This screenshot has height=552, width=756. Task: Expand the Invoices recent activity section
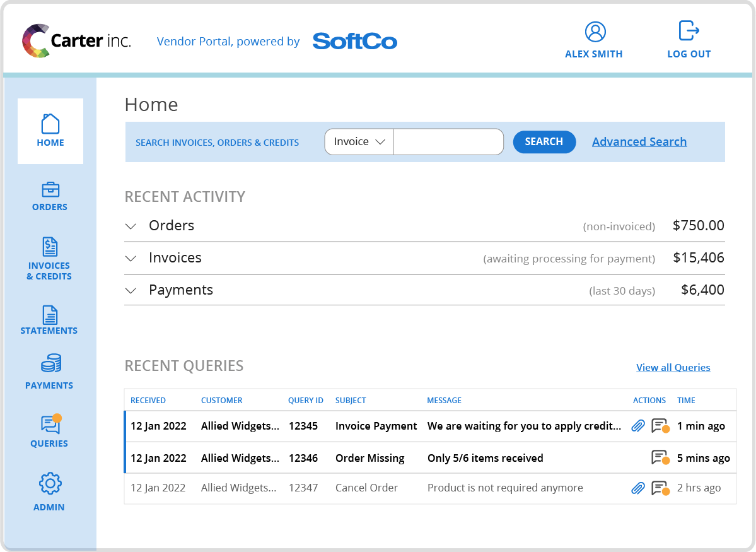coord(131,258)
